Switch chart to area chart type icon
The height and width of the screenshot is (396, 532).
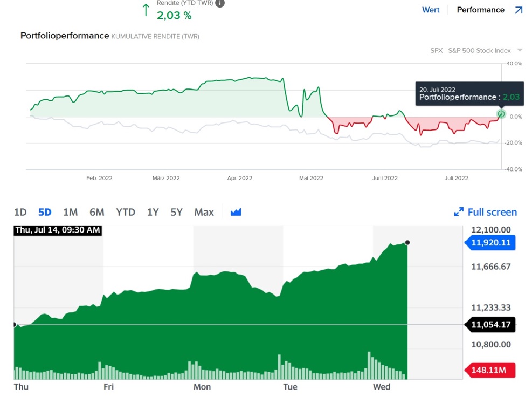coord(236,212)
